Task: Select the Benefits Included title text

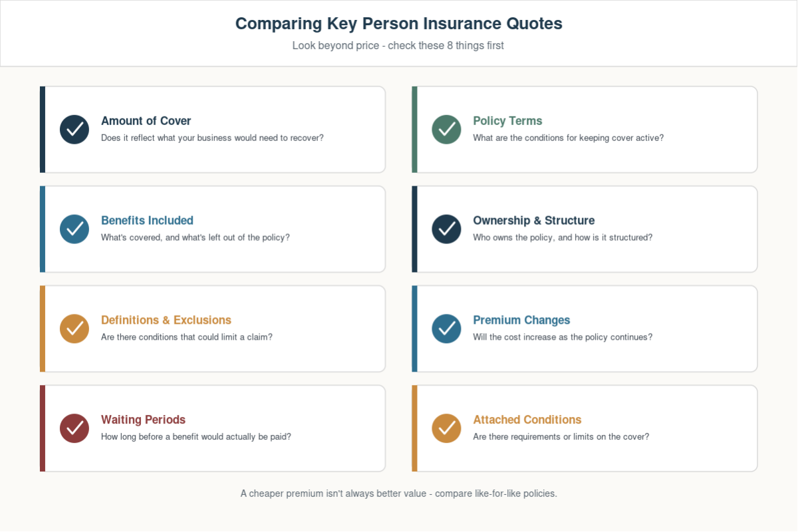Action: click(147, 221)
